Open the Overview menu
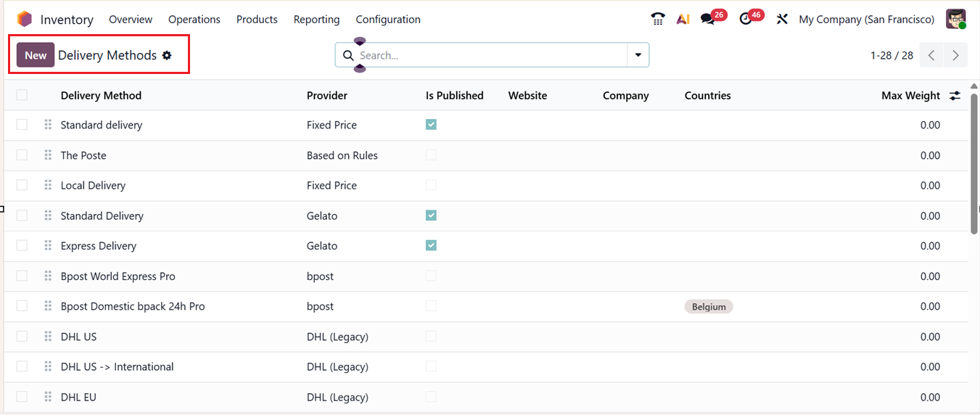 click(131, 20)
